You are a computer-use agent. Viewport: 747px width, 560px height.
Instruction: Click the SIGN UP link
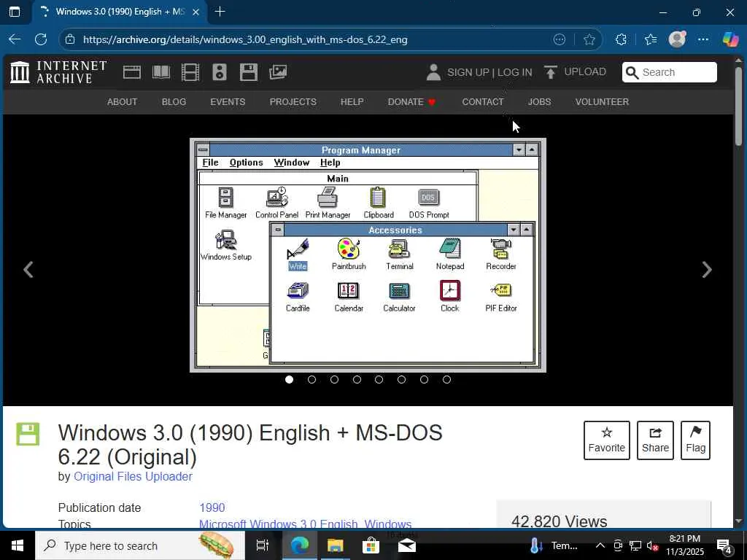tap(468, 72)
